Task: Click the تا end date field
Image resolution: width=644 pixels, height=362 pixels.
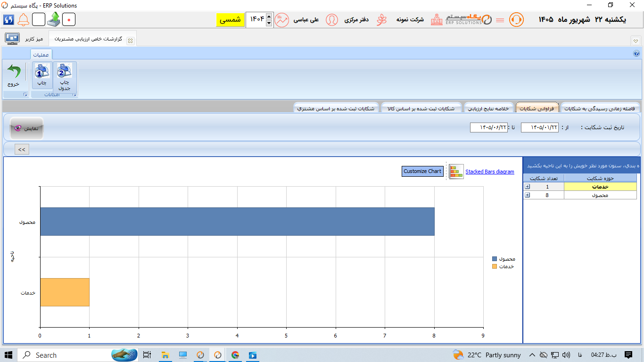Action: [x=488, y=127]
